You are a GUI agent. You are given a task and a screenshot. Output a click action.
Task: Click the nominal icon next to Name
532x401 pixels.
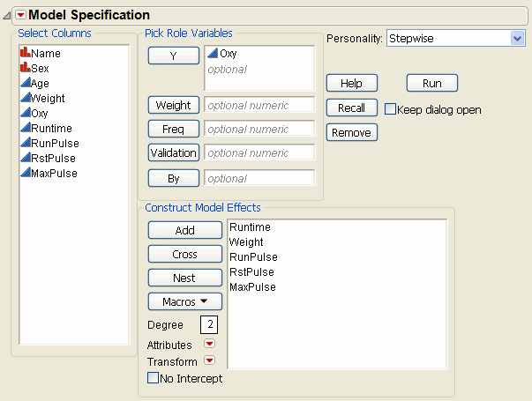(x=24, y=53)
